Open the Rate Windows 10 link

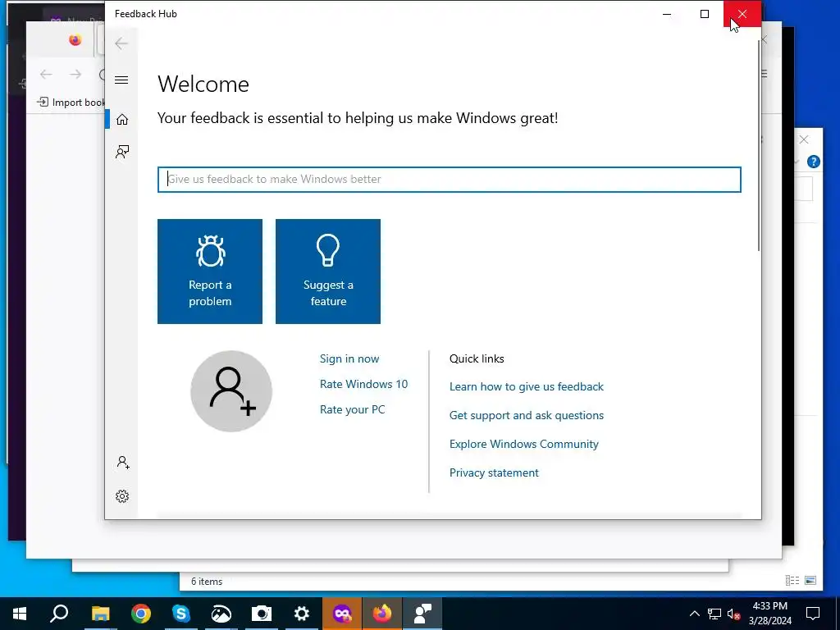363,384
